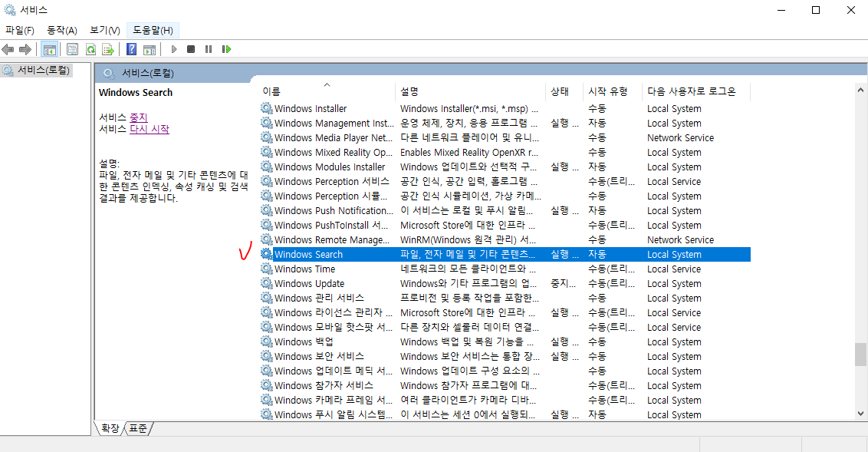Click Network Service cell of Windows Media Player row
868x452 pixels.
tap(680, 137)
